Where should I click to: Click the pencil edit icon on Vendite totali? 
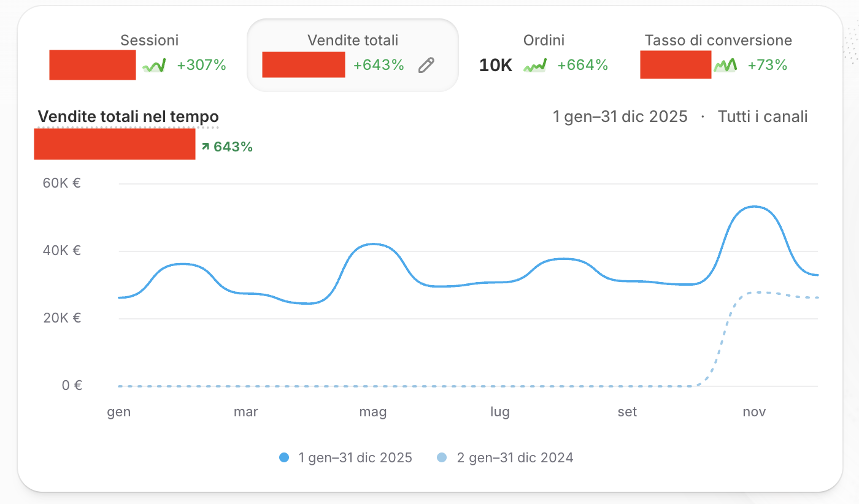click(x=426, y=65)
